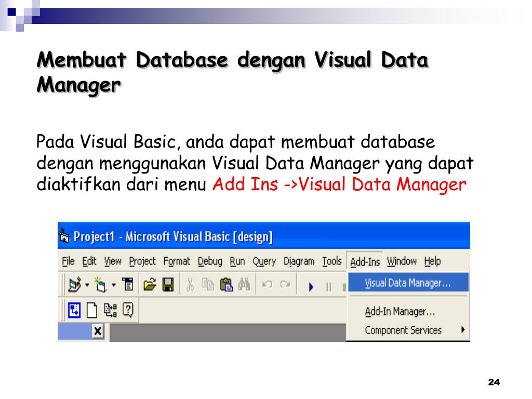Viewport: 532px width, 399px height.
Task: Click the blue-bordered second-row toolbar icon
Action: (x=74, y=310)
